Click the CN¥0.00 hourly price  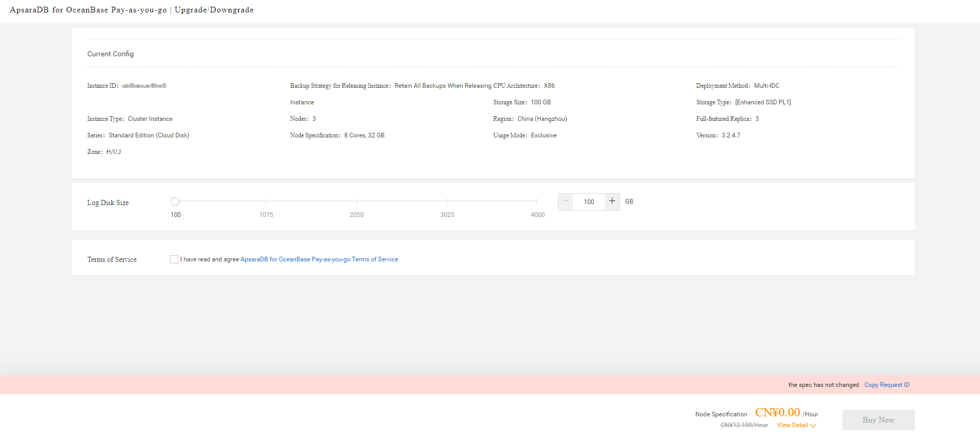[777, 412]
